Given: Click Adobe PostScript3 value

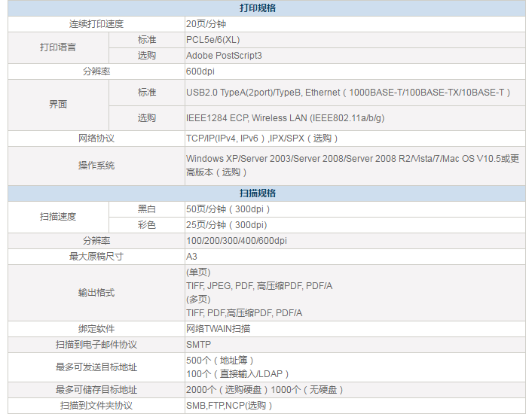Looking at the screenshot, I should coord(224,56).
